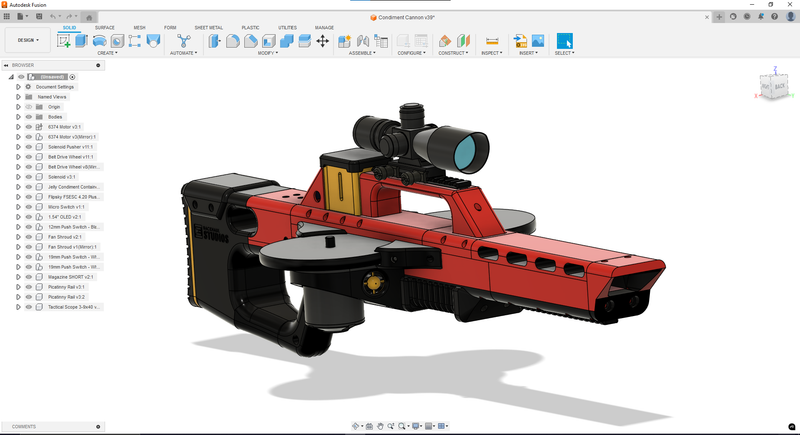Expand Solenoid v3:1 node
This screenshot has width=800, height=435.
[18, 177]
